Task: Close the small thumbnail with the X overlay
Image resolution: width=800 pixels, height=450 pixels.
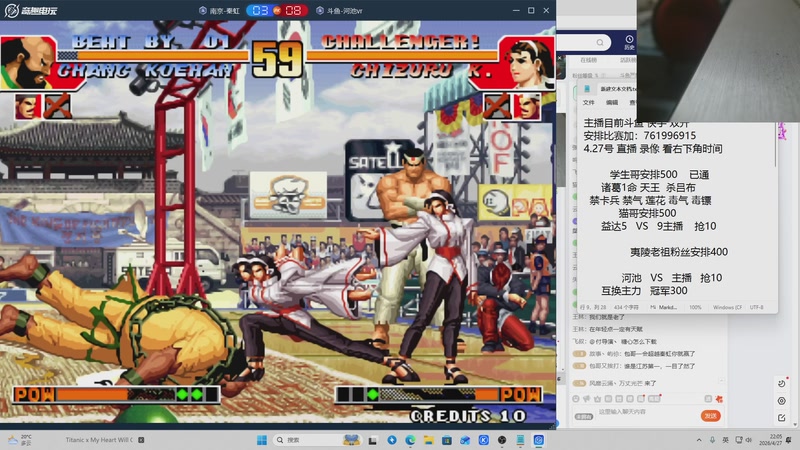Action: 560,58
